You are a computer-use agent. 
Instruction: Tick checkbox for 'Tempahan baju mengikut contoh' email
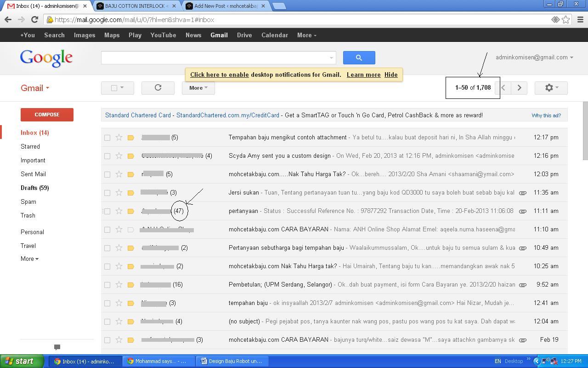tap(107, 138)
